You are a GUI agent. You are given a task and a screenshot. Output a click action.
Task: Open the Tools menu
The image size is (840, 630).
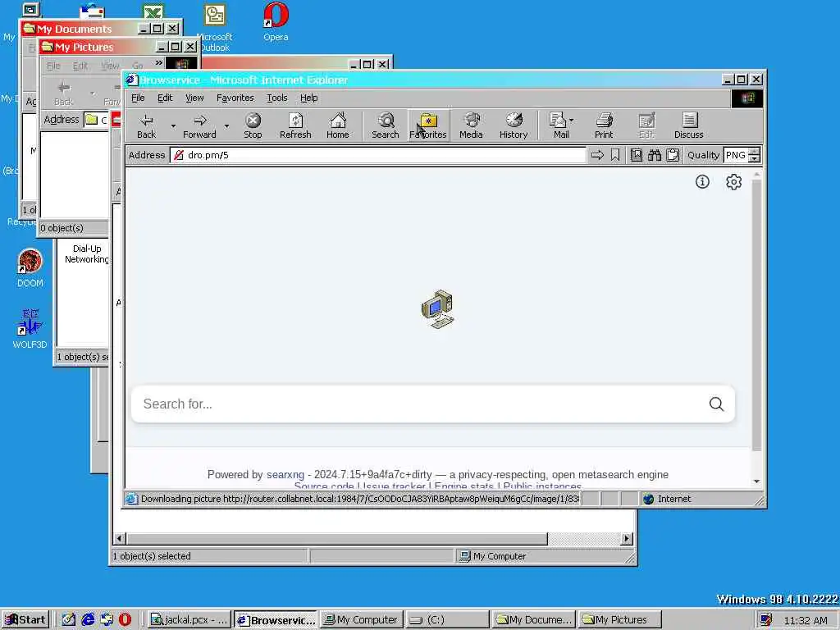click(277, 98)
